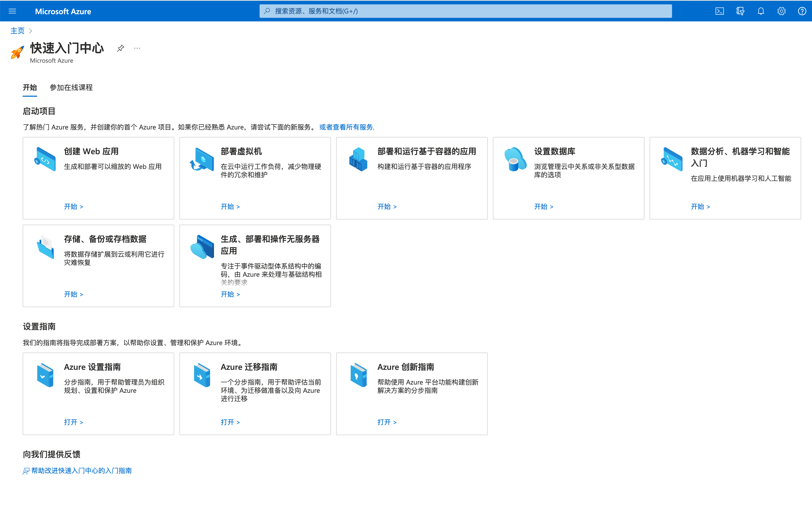Start the data analytics and ML project
The width and height of the screenshot is (812, 506).
point(700,207)
